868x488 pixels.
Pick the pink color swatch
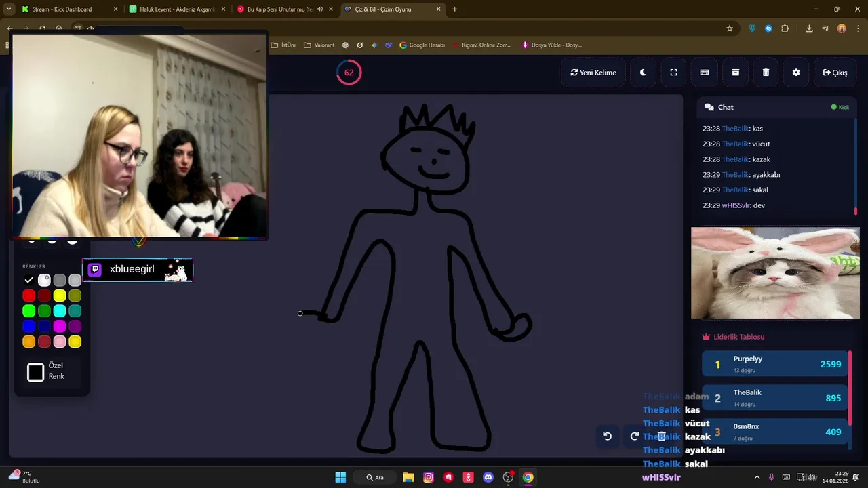coord(60,342)
